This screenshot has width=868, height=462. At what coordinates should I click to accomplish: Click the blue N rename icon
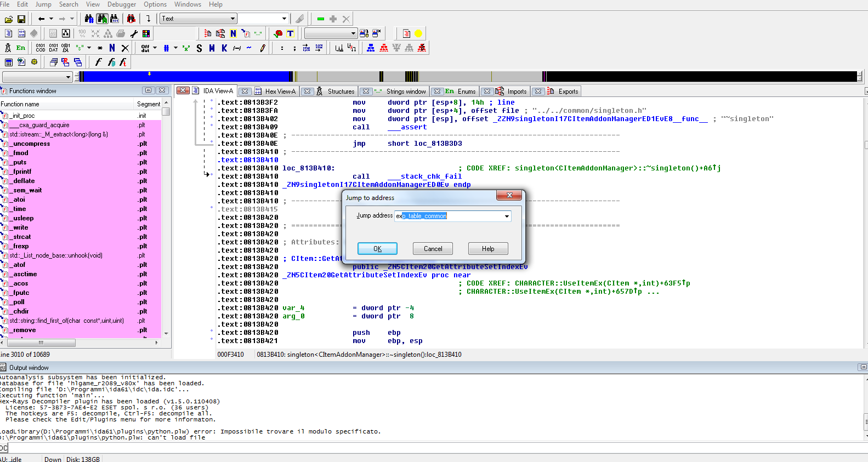tap(112, 48)
